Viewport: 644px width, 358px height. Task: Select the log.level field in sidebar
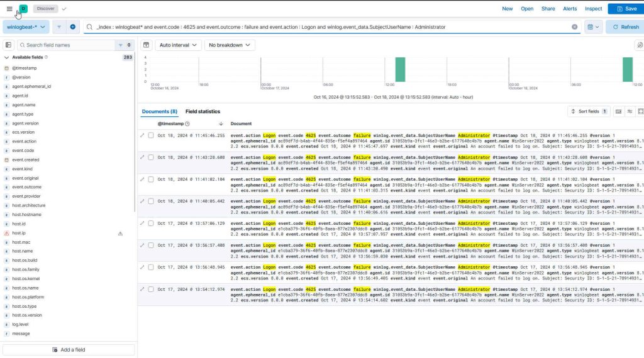pyautogui.click(x=20, y=324)
